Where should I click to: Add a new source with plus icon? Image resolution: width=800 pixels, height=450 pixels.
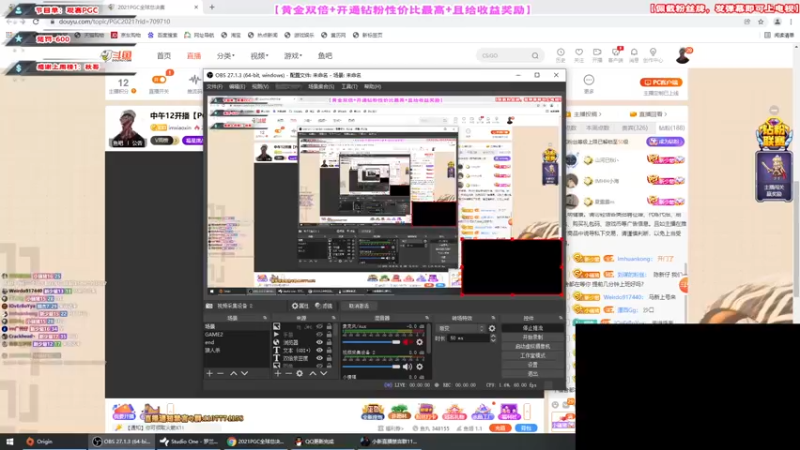point(278,373)
